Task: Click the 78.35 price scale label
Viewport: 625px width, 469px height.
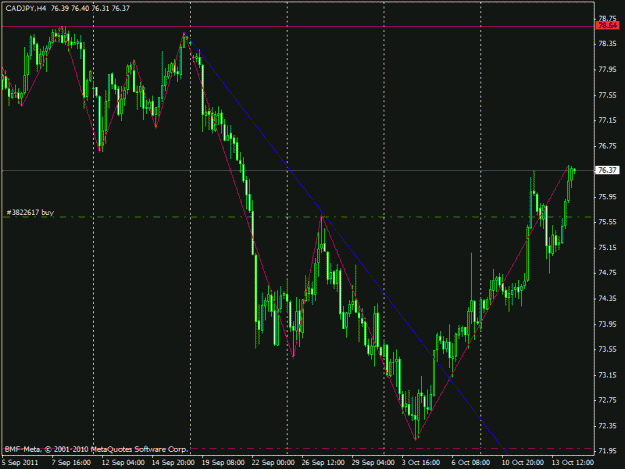Action: (607, 44)
